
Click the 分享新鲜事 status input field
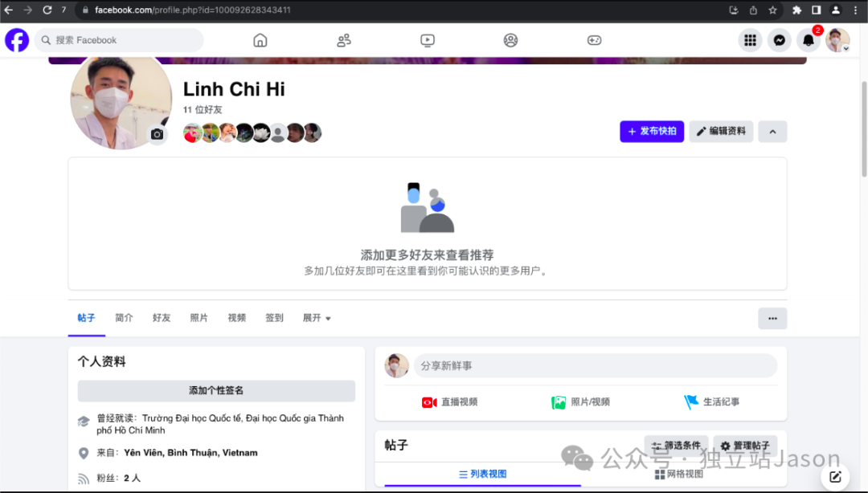[595, 365]
